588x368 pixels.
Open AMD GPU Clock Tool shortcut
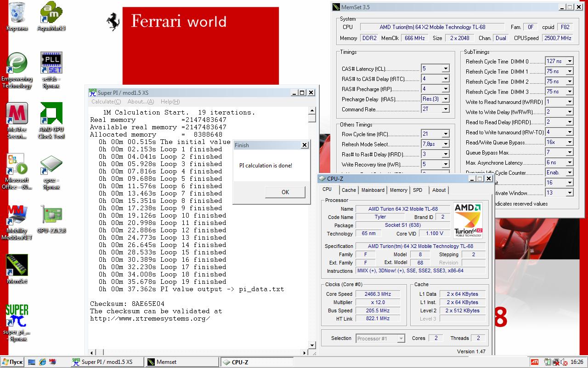(x=51, y=121)
